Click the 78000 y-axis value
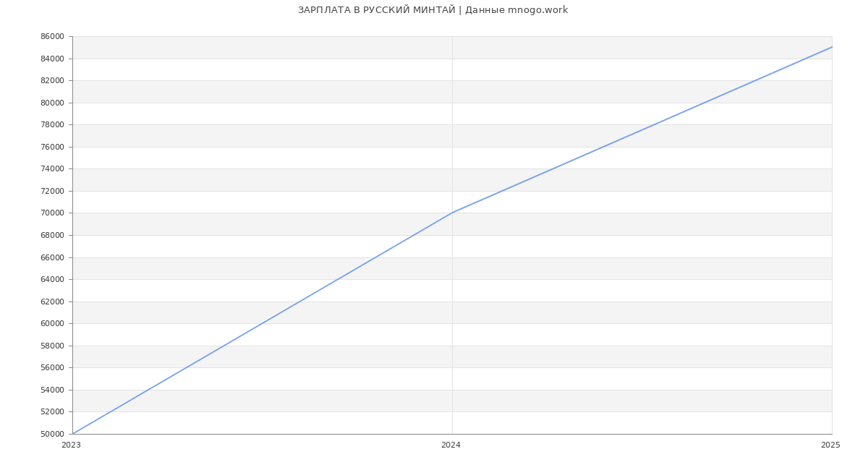Image resolution: width=868 pixels, height=470 pixels. (x=52, y=124)
